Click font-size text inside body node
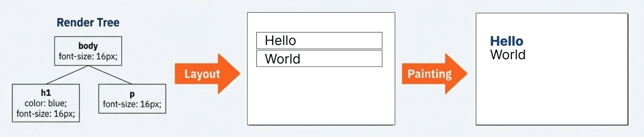 [x=88, y=56]
